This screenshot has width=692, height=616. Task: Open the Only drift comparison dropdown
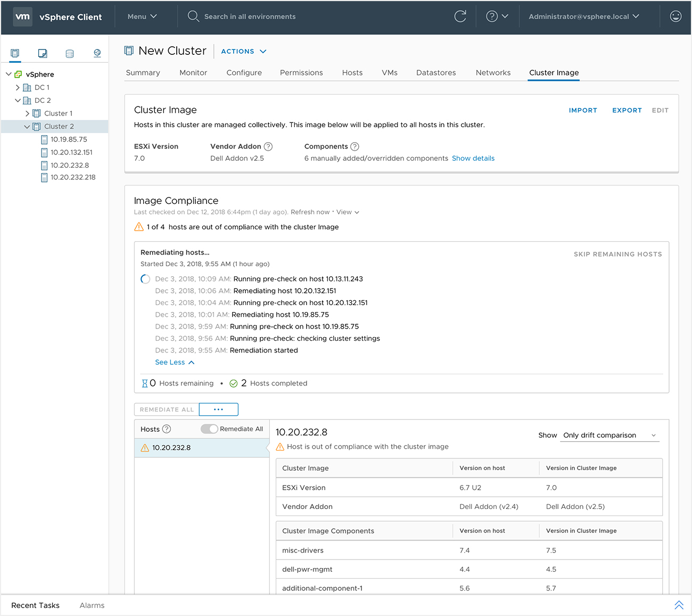609,435
